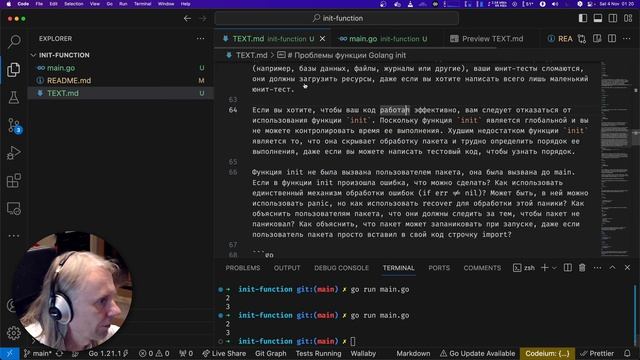Click main* git branch in status bar
Image resolution: width=640 pixels, height=360 pixels.
tap(37, 353)
